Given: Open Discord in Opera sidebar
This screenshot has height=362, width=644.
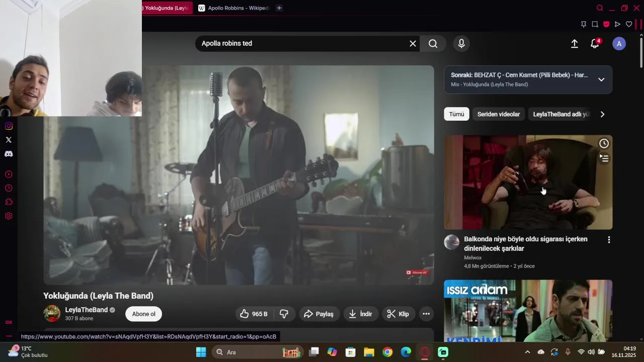Looking at the screenshot, I should tap(9, 154).
